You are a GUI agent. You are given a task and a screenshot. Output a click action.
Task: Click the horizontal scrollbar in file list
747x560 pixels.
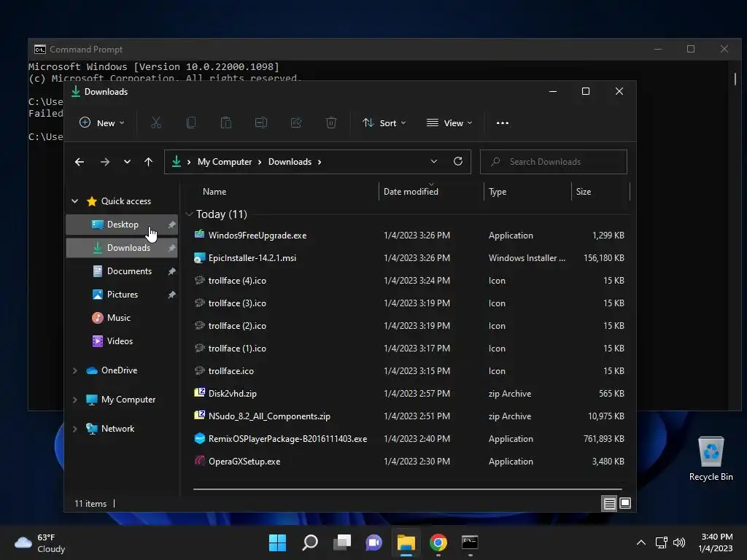click(x=407, y=489)
